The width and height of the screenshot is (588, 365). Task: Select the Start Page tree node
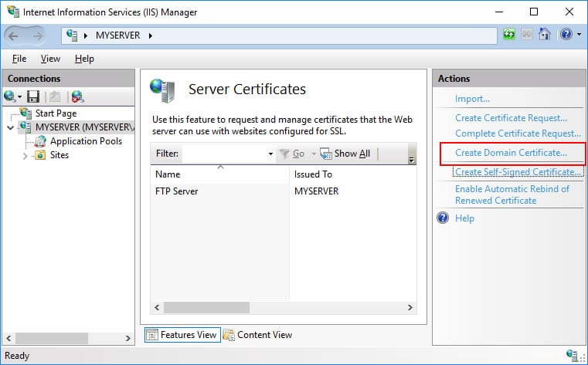[x=56, y=113]
